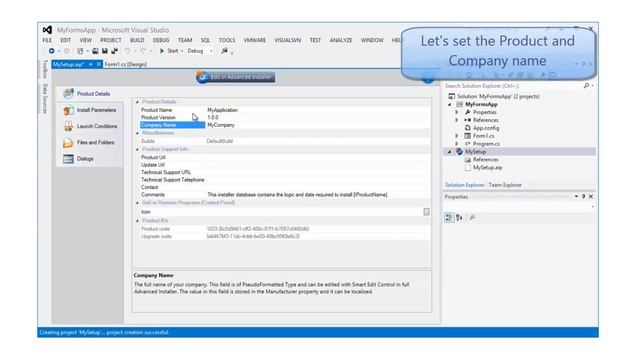Expand the Properties node under MyFormsApp
Image resolution: width=640 pixels, height=360 pixels.
coord(457,112)
